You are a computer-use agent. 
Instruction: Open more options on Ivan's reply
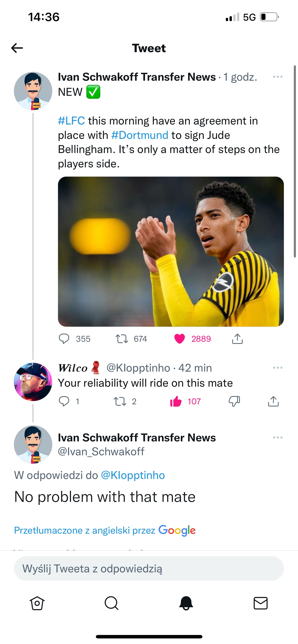coord(278,437)
